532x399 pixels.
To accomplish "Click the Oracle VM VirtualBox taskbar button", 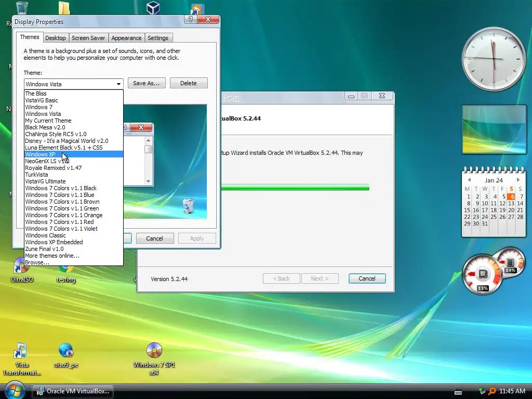I will [x=73, y=391].
